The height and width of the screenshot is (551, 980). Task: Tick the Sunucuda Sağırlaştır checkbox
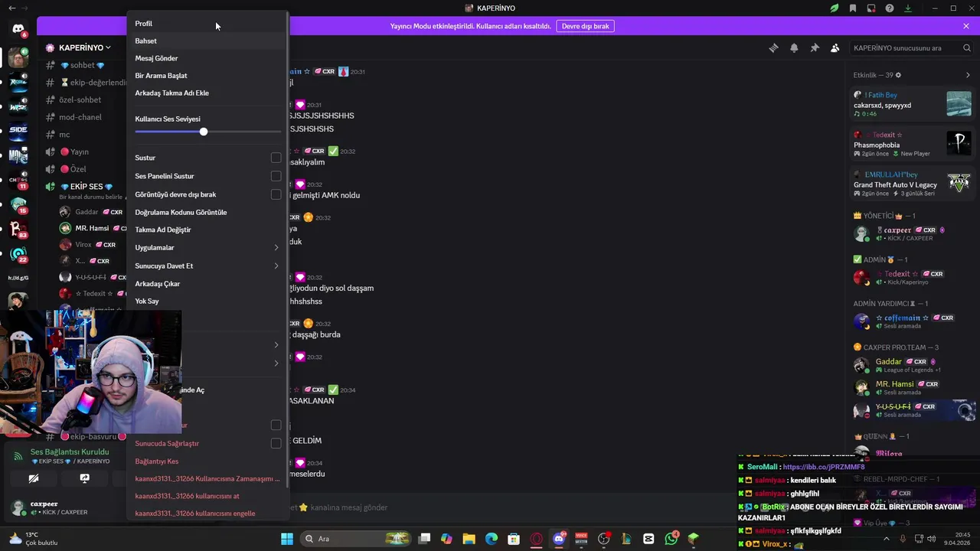click(276, 443)
